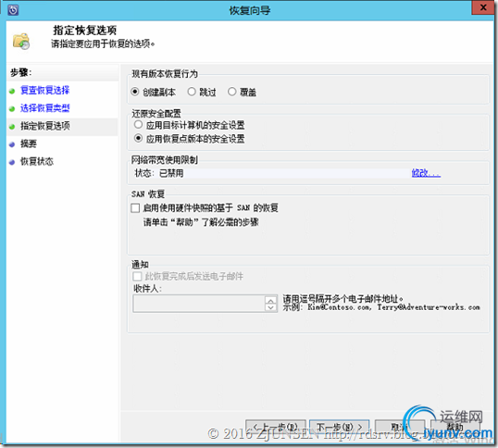This screenshot has height=448, width=498.
Task: Select the 摘要 step in sidebar
Action: pos(29,143)
